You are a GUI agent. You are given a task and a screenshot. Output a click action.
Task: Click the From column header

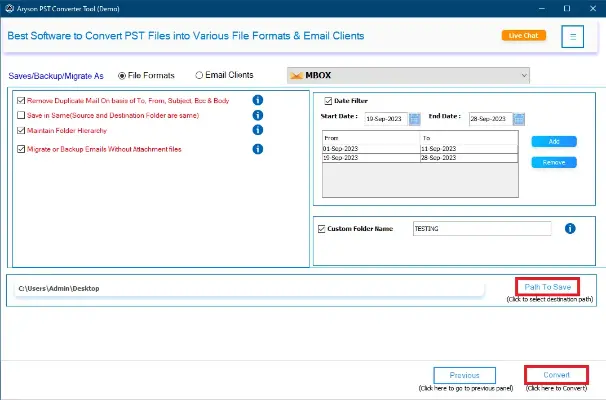(x=371, y=138)
